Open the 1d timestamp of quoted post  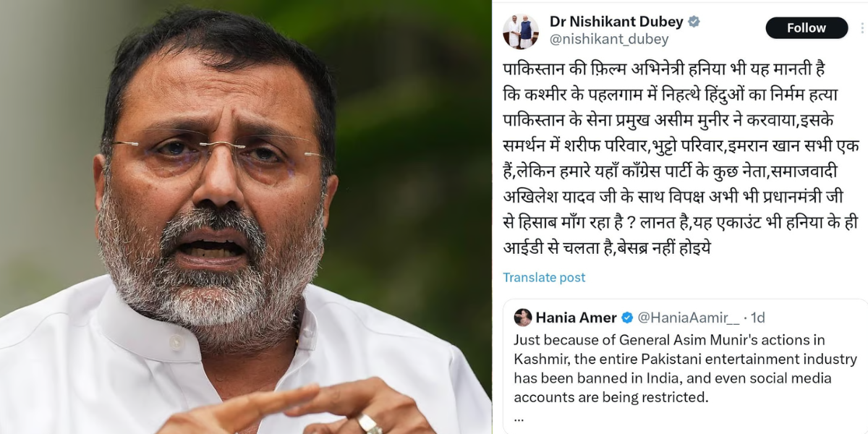click(x=757, y=318)
